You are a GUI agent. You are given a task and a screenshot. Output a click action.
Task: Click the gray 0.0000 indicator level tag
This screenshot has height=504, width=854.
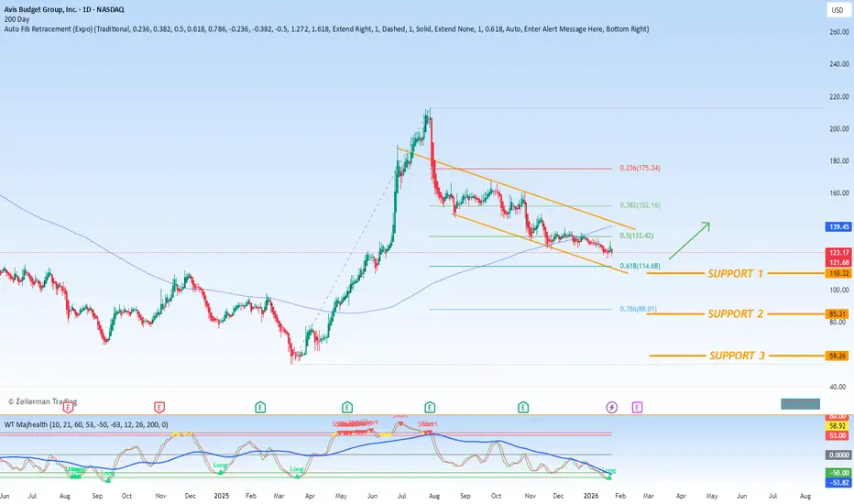pyautogui.click(x=838, y=455)
